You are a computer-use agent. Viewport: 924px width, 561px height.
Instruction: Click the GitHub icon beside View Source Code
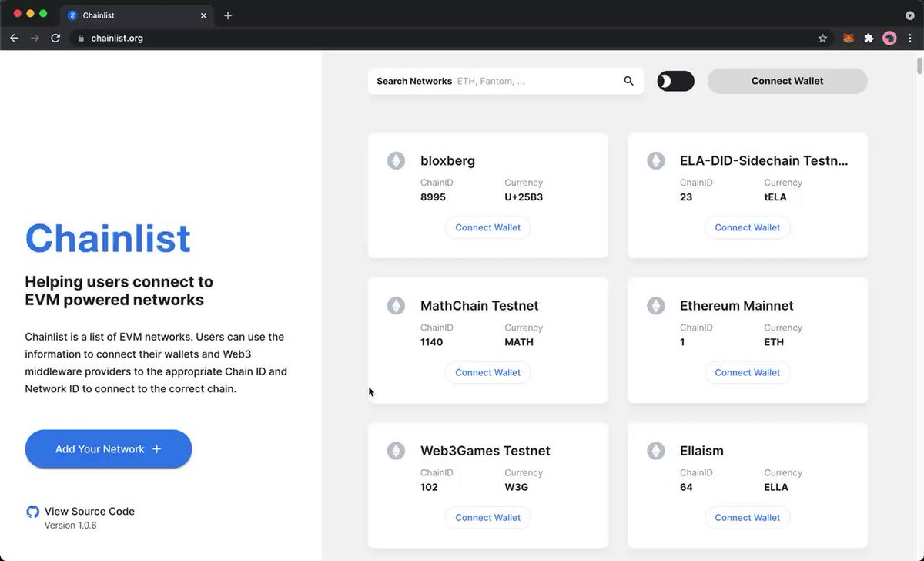(x=32, y=512)
